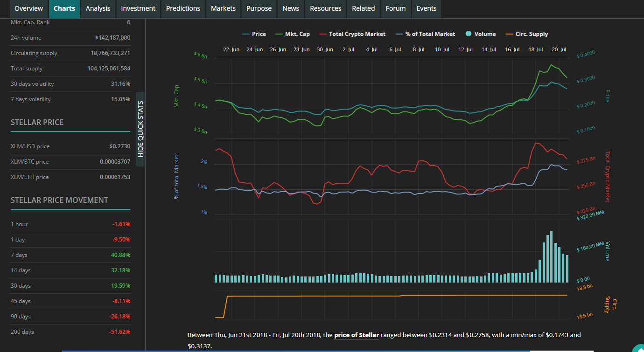Image resolution: width=644 pixels, height=352 pixels.
Task: Switch to the Purpose tab
Action: [x=259, y=8]
